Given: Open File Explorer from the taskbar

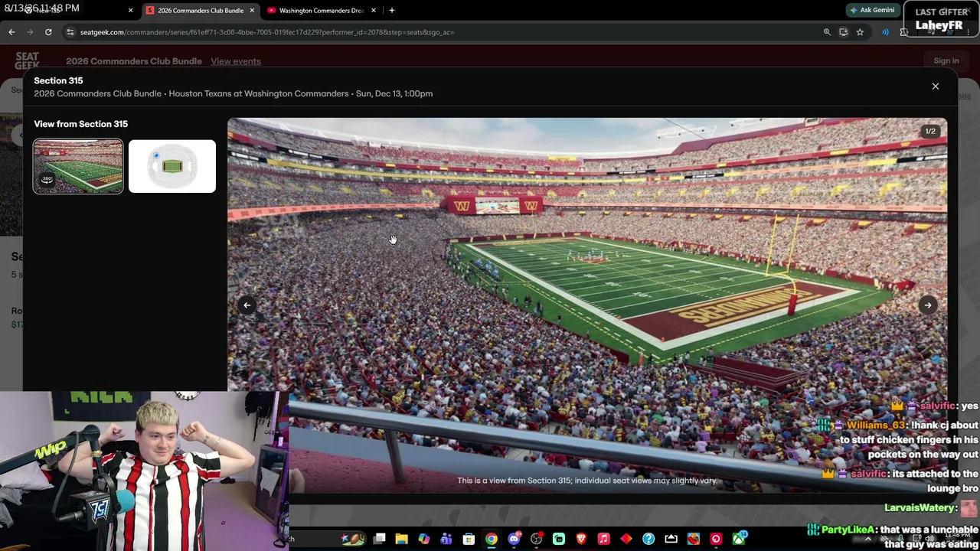Looking at the screenshot, I should [x=401, y=539].
